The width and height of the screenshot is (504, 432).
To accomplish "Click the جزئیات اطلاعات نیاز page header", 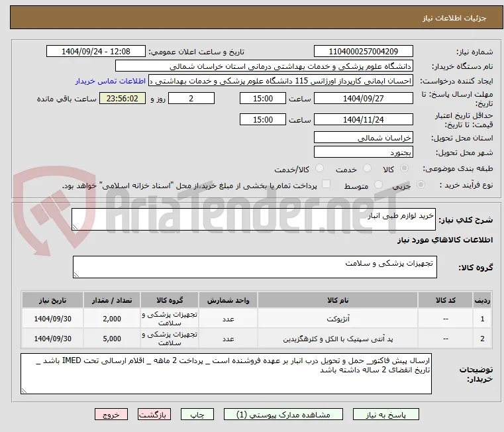I will [x=454, y=18].
